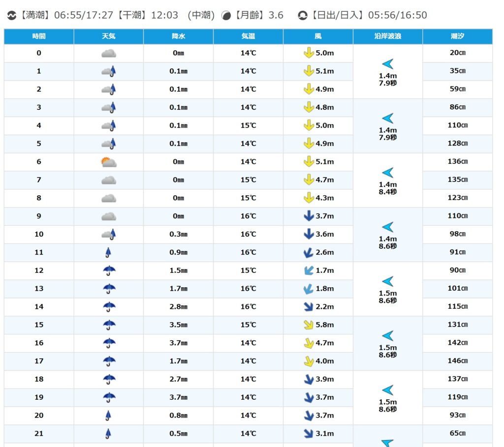Viewport: 504px width, 447px height.
Task: Click the 3.7mm precipitation cell at hour 16
Action: [178, 343]
